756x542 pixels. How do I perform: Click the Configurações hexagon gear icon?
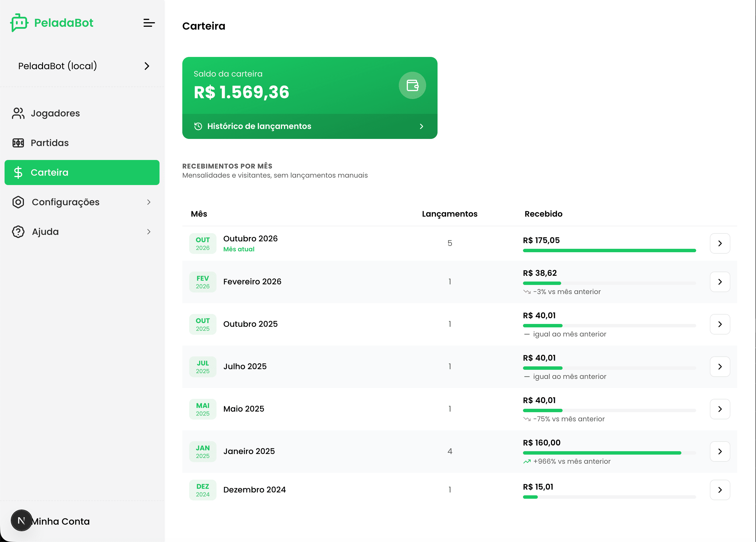(x=18, y=202)
